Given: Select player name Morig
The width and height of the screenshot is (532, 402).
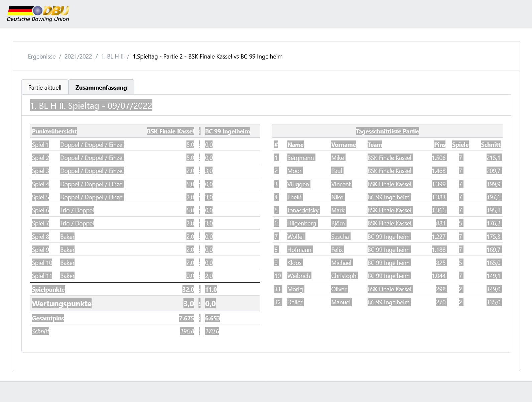Looking at the screenshot, I should (296, 289).
